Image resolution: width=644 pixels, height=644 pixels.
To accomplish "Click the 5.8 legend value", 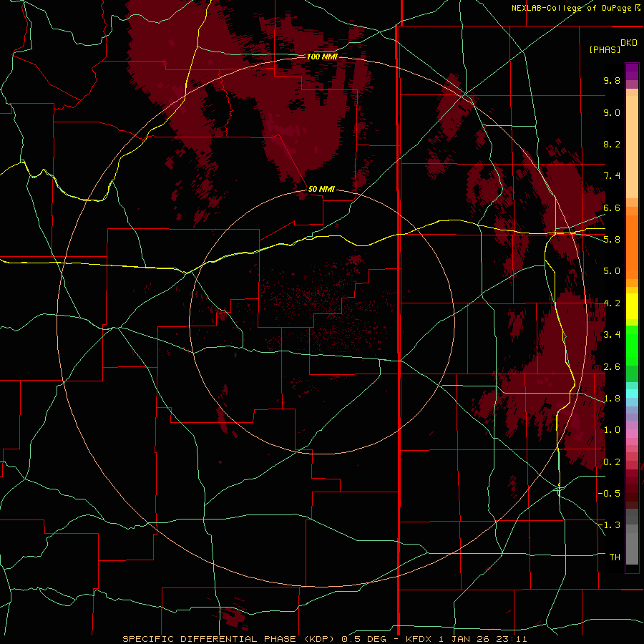I will [x=612, y=240].
